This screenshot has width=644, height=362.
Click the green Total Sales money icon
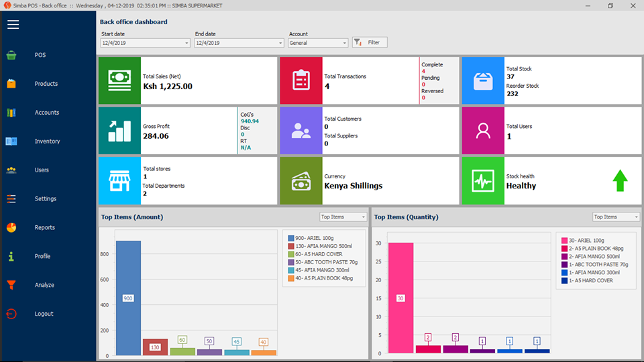[x=119, y=80]
